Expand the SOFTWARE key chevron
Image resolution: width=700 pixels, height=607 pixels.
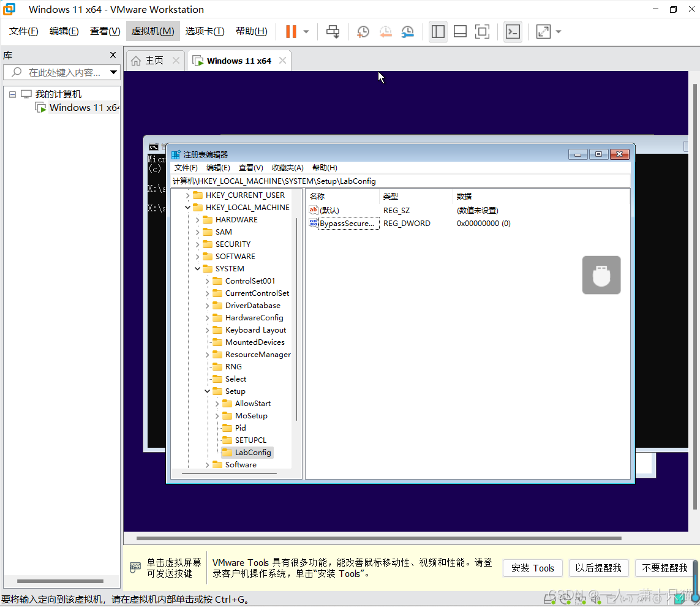(197, 257)
